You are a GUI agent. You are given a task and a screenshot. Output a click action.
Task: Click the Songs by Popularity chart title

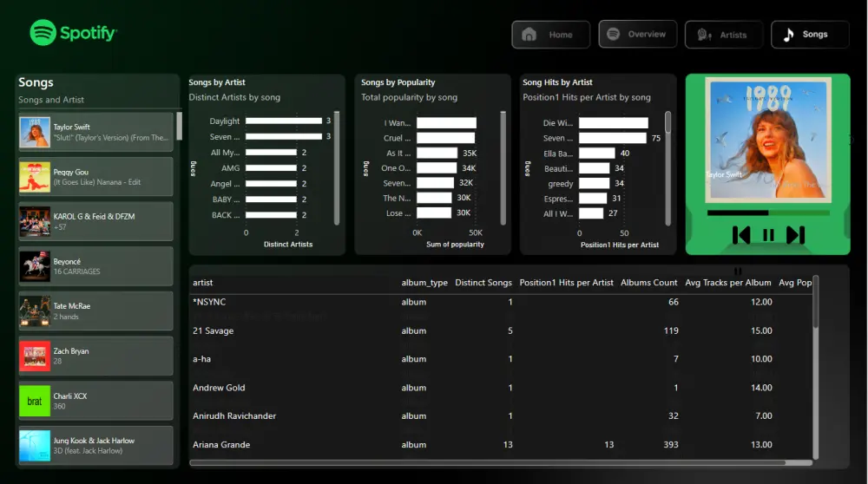(x=398, y=82)
